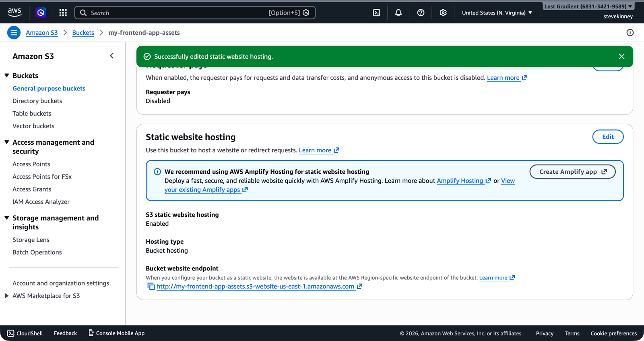
Task: Open Learn more link under Static website hosting
Action: pyautogui.click(x=319, y=150)
